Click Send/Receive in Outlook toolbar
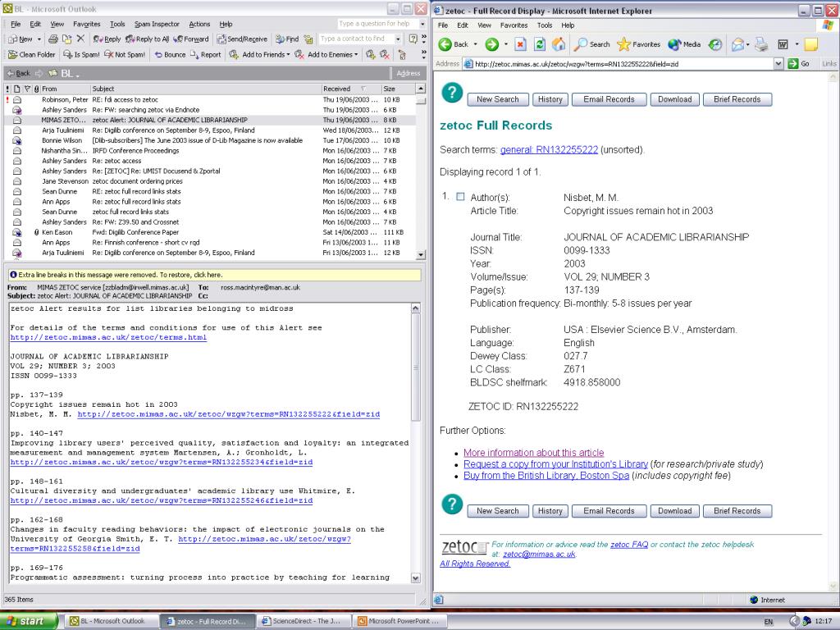Screen dimensions: 840x630 coord(242,39)
